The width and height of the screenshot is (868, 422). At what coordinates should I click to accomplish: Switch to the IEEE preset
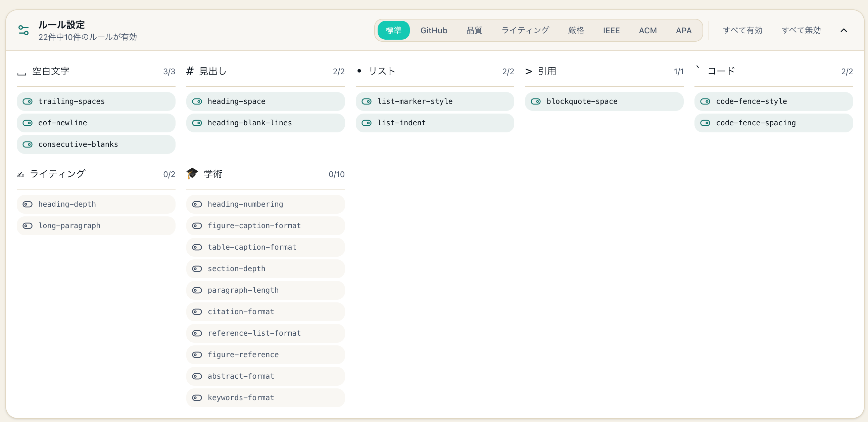(611, 30)
